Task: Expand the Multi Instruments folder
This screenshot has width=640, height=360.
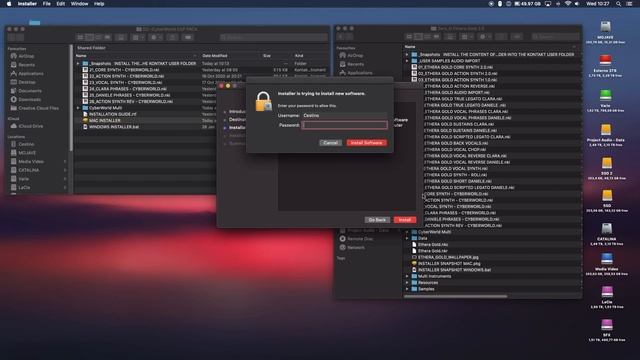Action: pos(407,276)
